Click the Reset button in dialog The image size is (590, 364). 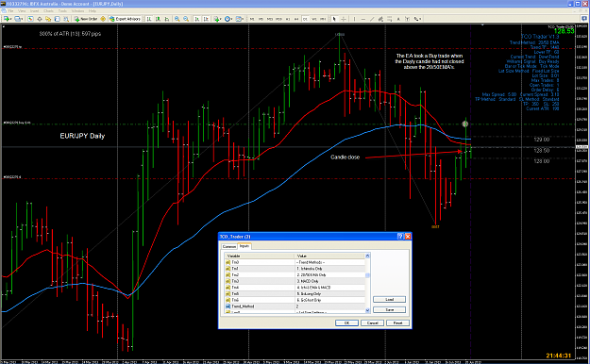click(397, 323)
